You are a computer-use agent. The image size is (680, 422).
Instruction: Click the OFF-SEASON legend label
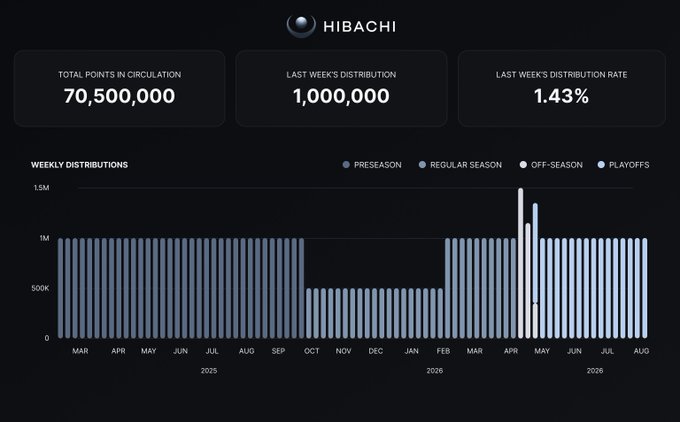(x=557, y=165)
